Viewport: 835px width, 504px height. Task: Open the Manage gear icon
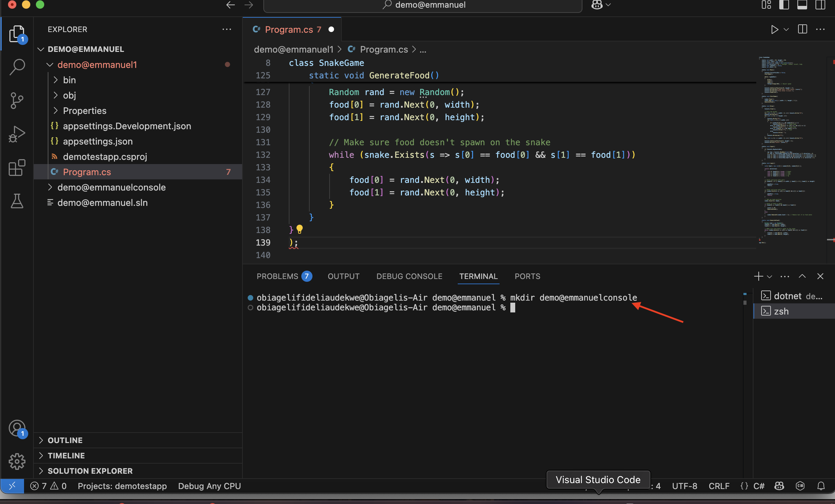pyautogui.click(x=17, y=462)
